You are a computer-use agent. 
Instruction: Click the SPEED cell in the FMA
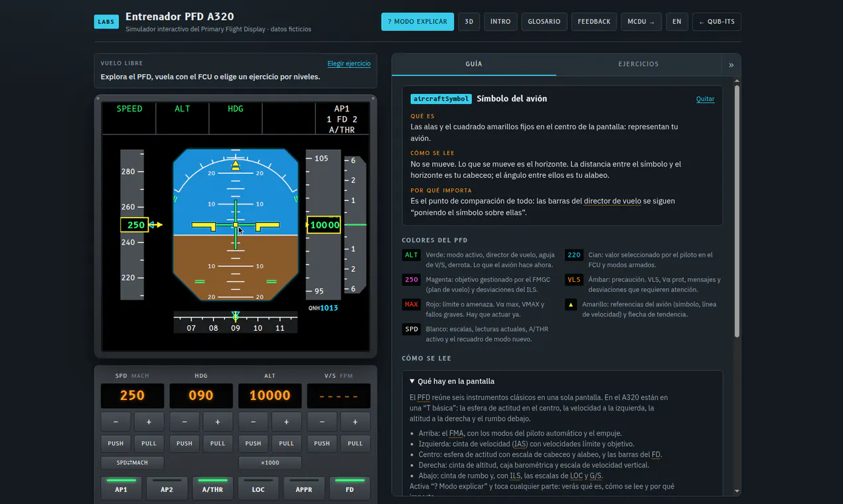tap(129, 119)
